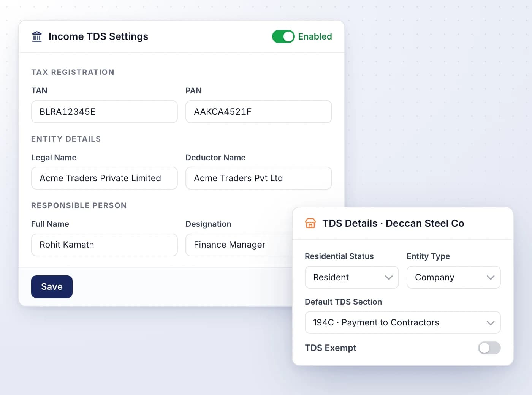
Task: Disable the Income TDS Enabled toggle
Action: [x=283, y=36]
